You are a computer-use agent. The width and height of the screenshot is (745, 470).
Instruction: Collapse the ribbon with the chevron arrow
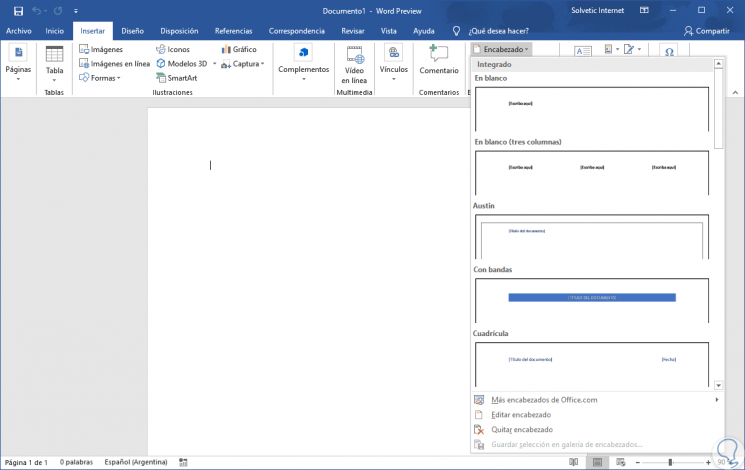tap(735, 92)
